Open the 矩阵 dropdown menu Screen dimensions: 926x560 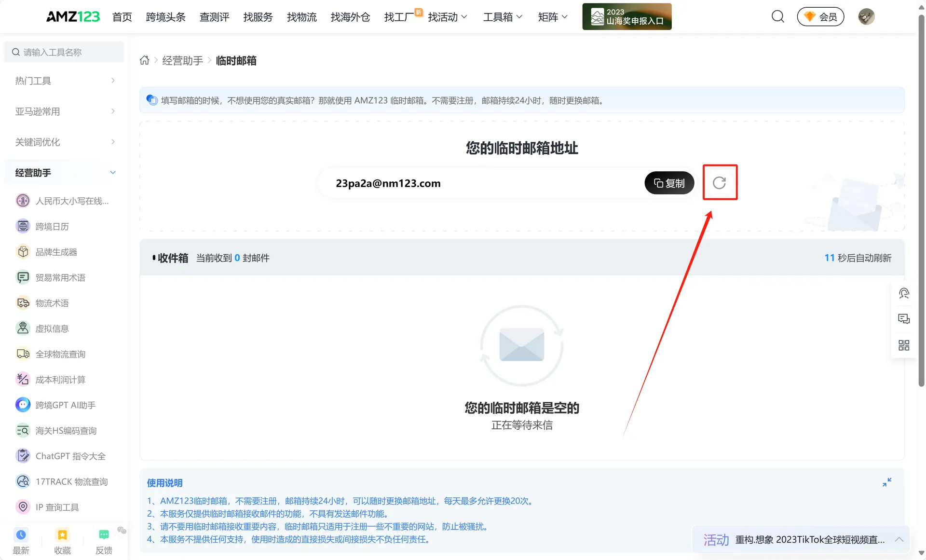click(x=553, y=17)
